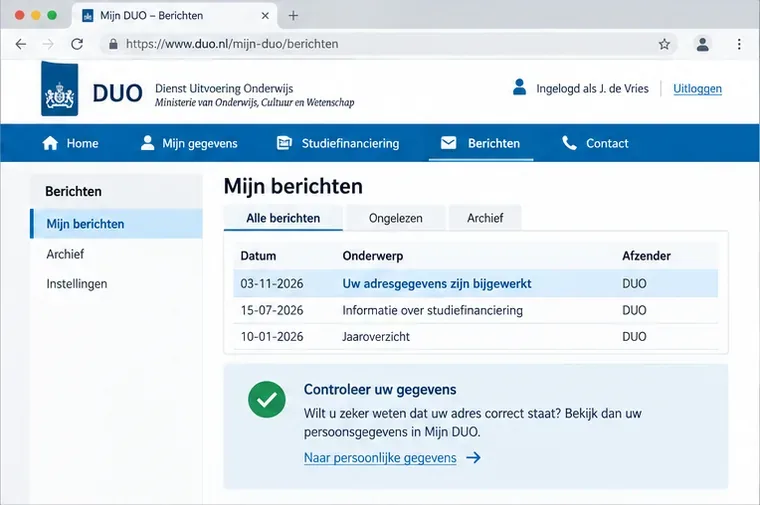Open message Informatie over studiefinanciering
This screenshot has width=760, height=505.
pos(432,310)
